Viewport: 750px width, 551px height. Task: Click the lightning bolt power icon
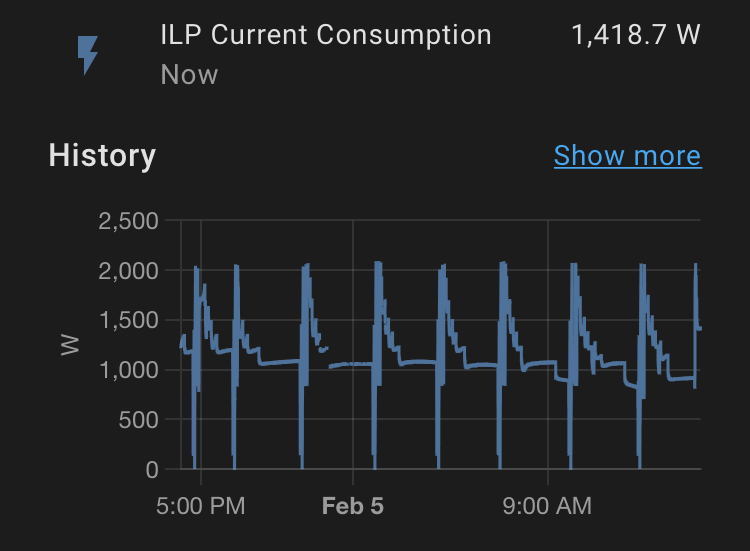coord(88,55)
